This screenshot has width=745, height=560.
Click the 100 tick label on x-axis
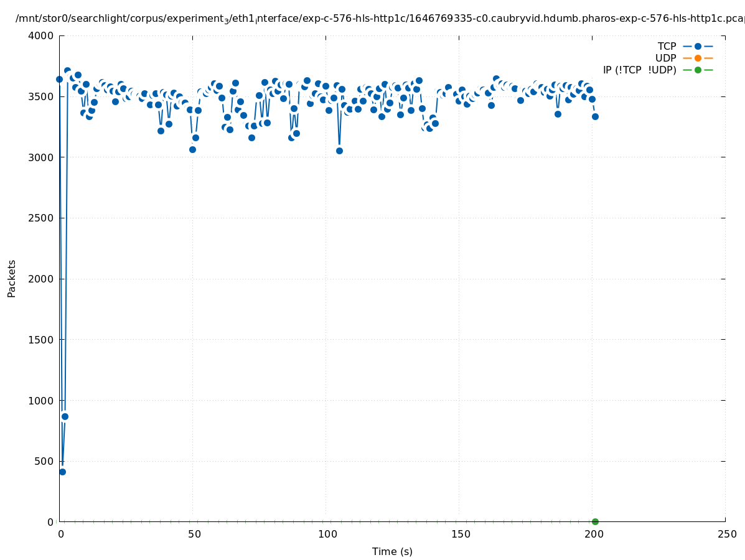click(327, 534)
